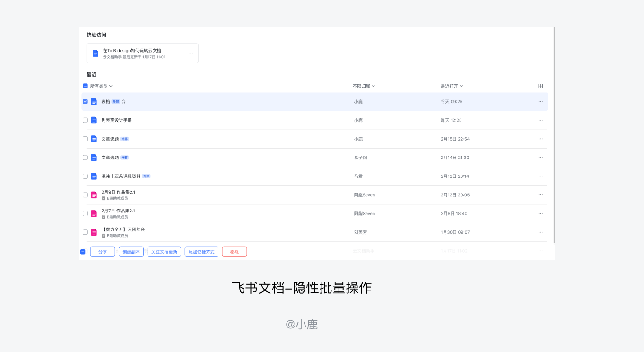
Task: Tick the 2月7日 作品集2.1 checkbox
Action: 85,214
